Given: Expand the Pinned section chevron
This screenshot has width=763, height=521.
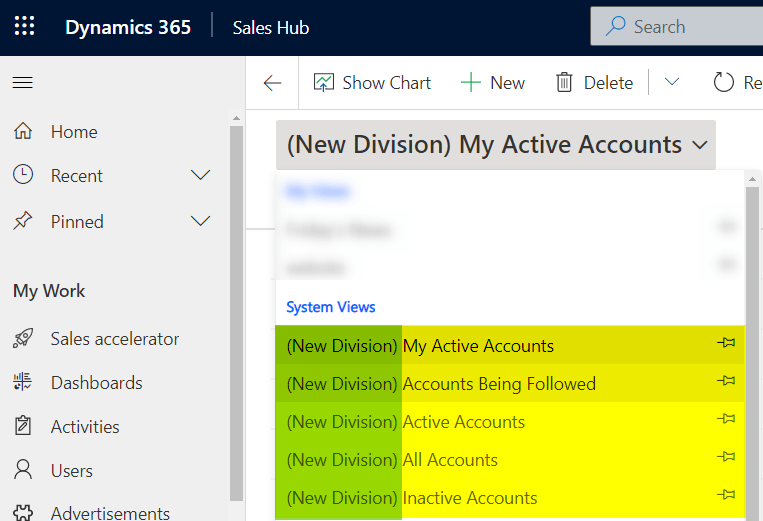Looking at the screenshot, I should click(200, 222).
